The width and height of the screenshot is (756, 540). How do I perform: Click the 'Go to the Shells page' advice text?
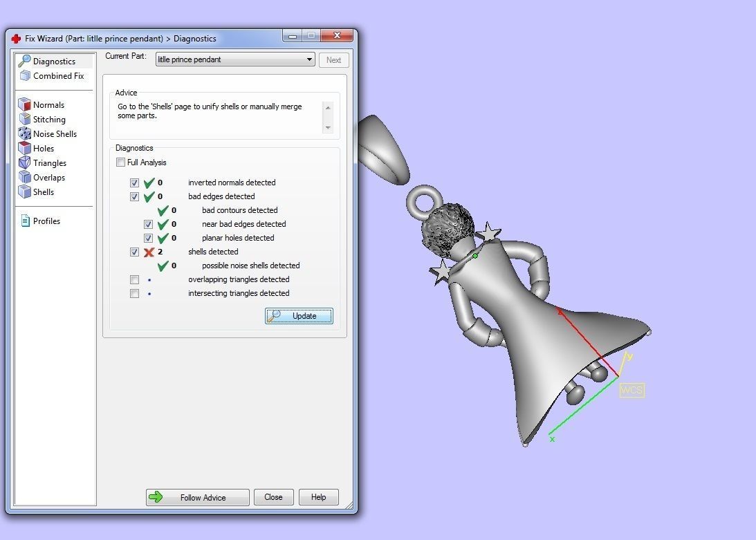pyautogui.click(x=210, y=111)
